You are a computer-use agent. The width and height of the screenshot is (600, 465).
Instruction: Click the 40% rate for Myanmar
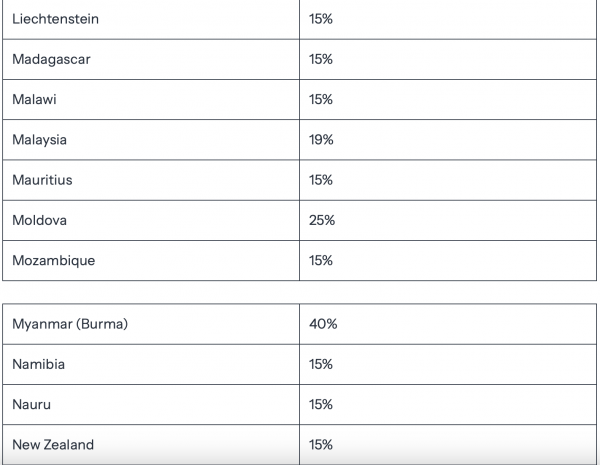[x=323, y=324]
